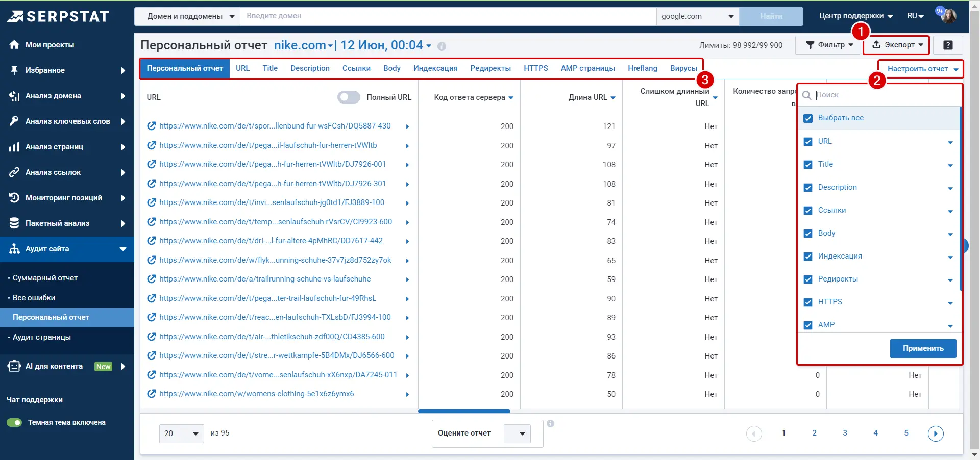The image size is (980, 460).
Task: Disable the Темная тема включена toggle
Action: point(14,422)
